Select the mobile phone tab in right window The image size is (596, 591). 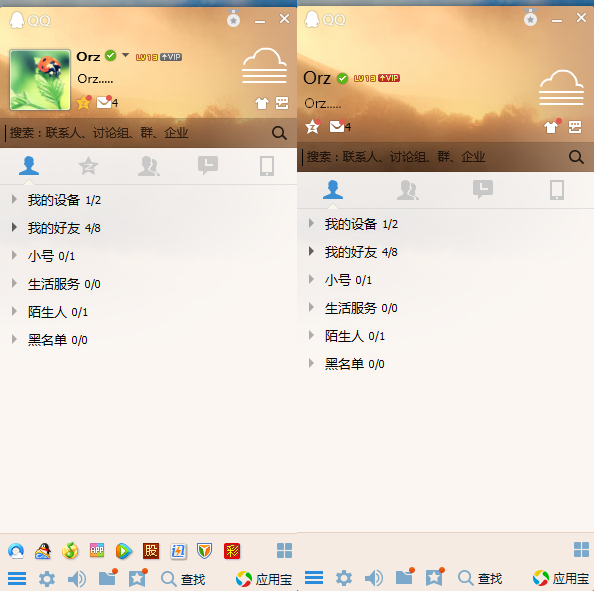557,190
